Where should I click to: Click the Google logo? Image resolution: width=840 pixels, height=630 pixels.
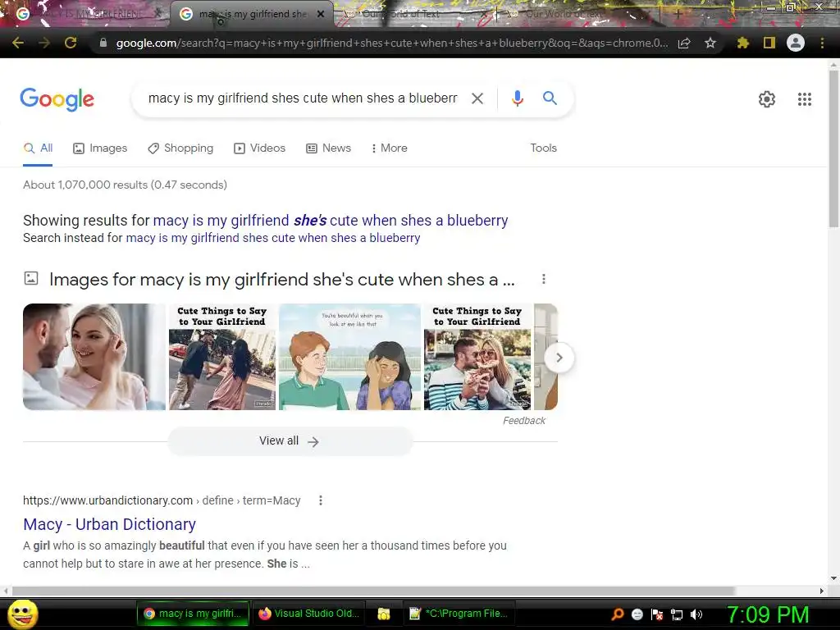57,99
